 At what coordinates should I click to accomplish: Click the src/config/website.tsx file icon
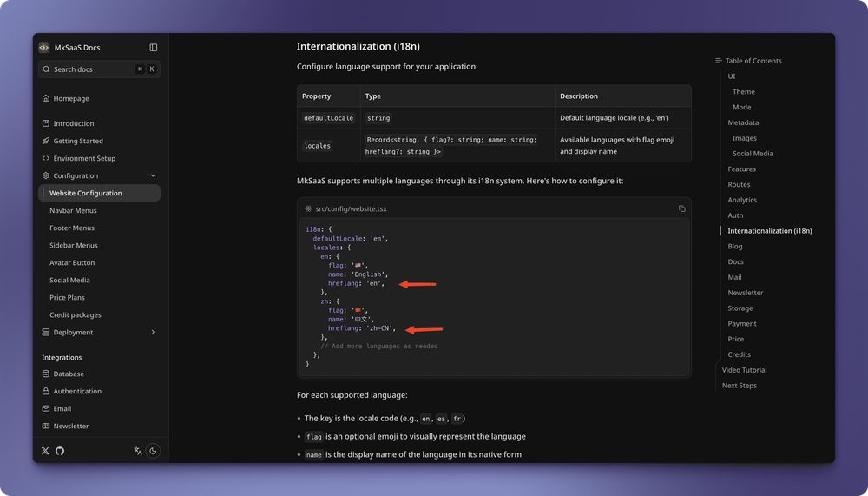[x=308, y=209]
